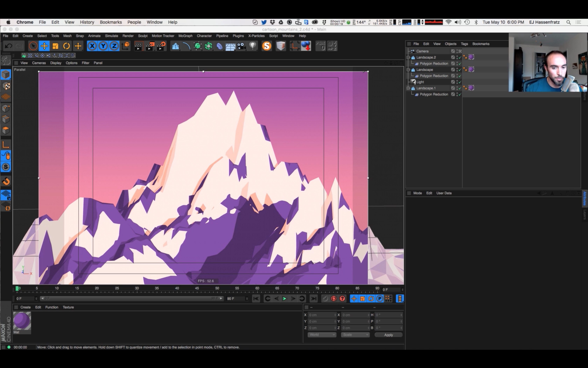Select Model mode cube in left sidebar
This screenshot has width=588, height=368.
(x=6, y=74)
